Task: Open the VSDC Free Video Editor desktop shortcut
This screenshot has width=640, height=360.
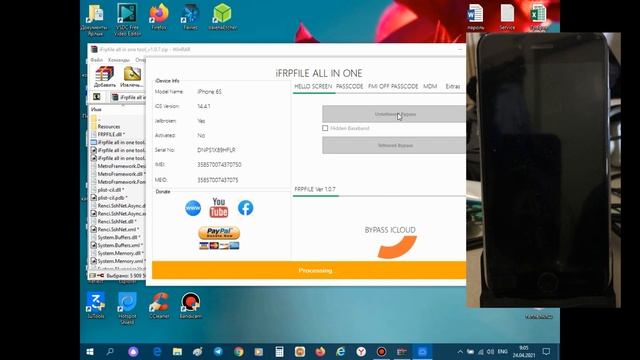Action: pyautogui.click(x=127, y=19)
